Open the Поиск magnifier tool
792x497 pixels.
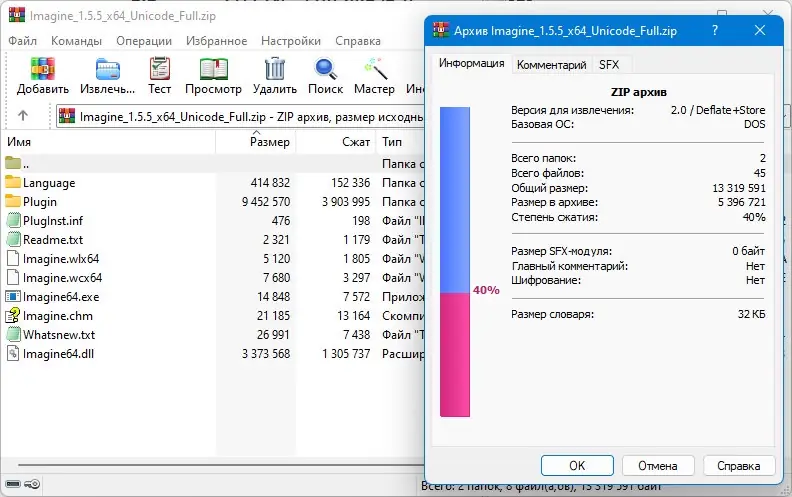[325, 69]
